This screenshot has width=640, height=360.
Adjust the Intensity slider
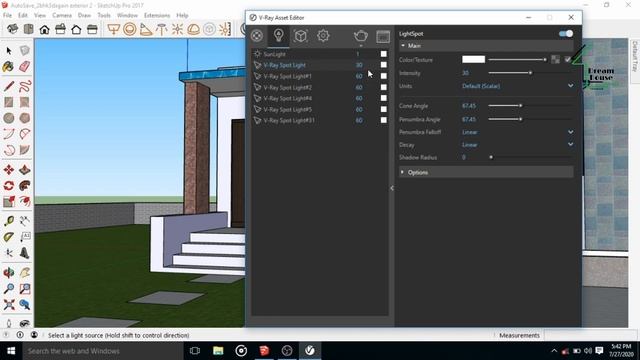pos(531,73)
